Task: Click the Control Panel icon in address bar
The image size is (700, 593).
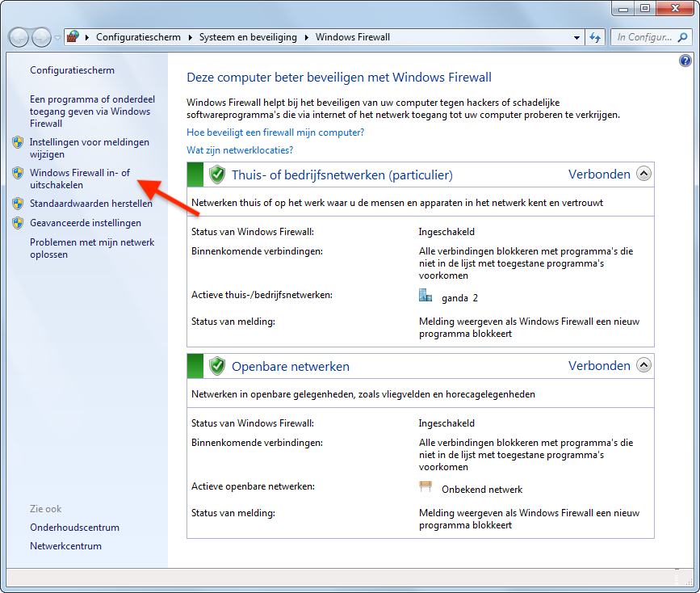Action: (73, 37)
